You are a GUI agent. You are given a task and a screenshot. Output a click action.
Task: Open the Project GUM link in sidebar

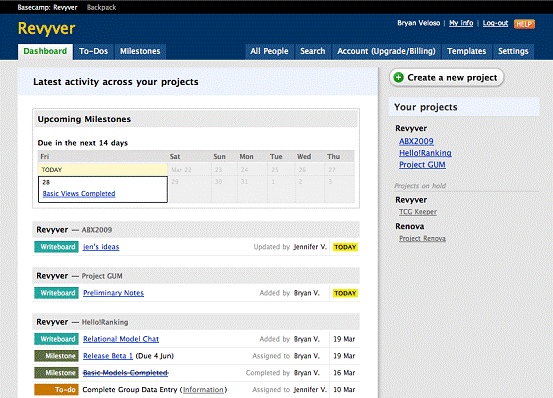(x=422, y=165)
